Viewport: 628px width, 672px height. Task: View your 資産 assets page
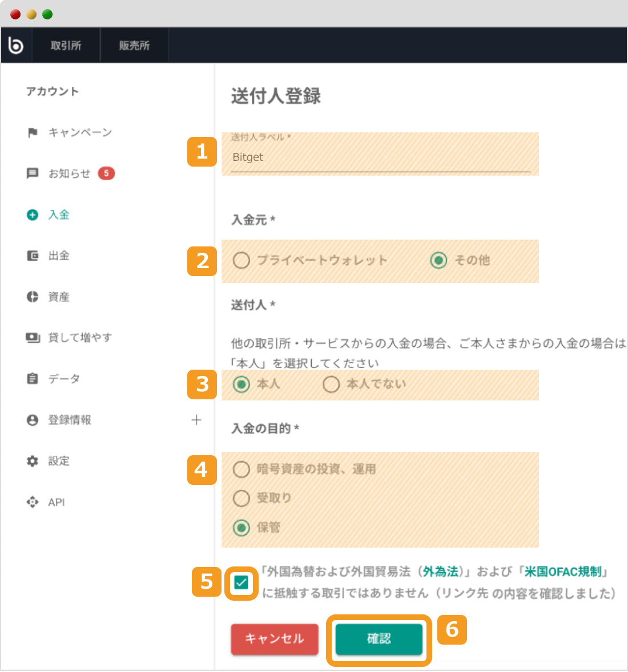pos(60,297)
